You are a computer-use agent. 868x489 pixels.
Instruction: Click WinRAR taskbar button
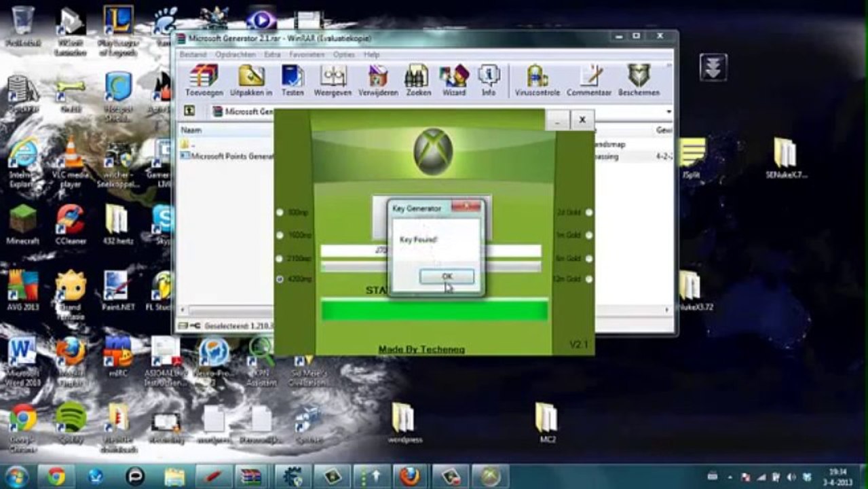click(x=252, y=477)
